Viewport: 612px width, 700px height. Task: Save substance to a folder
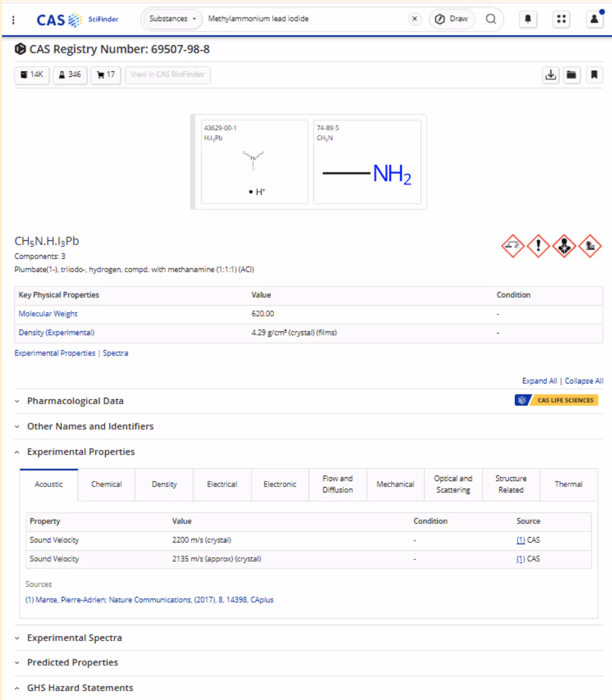coord(572,75)
